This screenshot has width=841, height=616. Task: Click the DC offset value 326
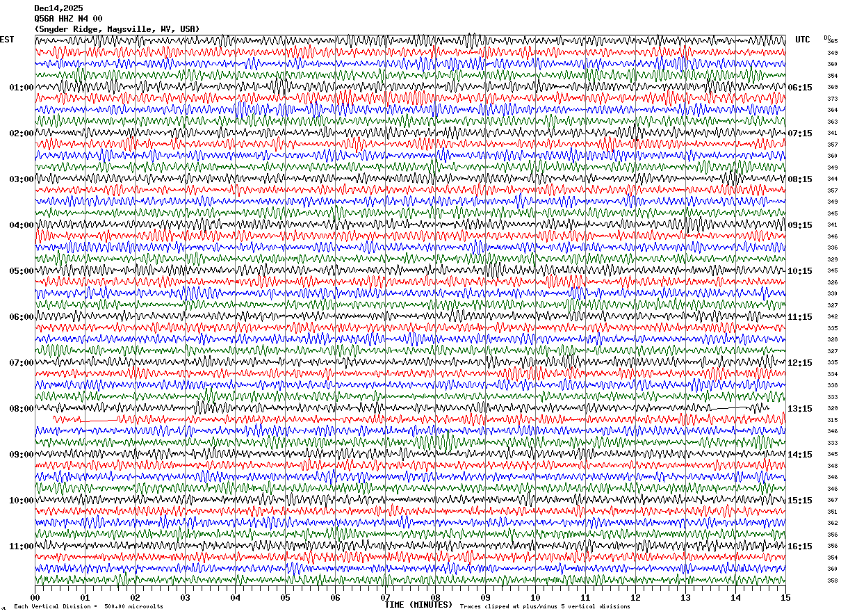point(832,282)
